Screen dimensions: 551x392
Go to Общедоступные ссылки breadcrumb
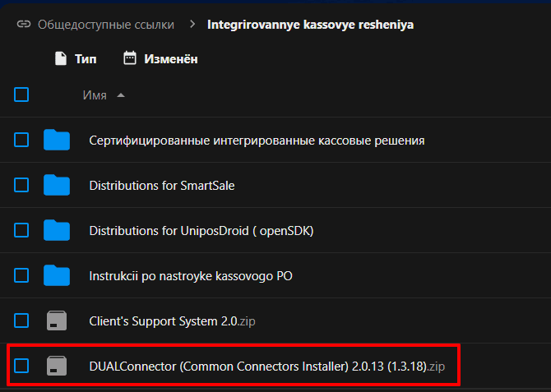[105, 25]
